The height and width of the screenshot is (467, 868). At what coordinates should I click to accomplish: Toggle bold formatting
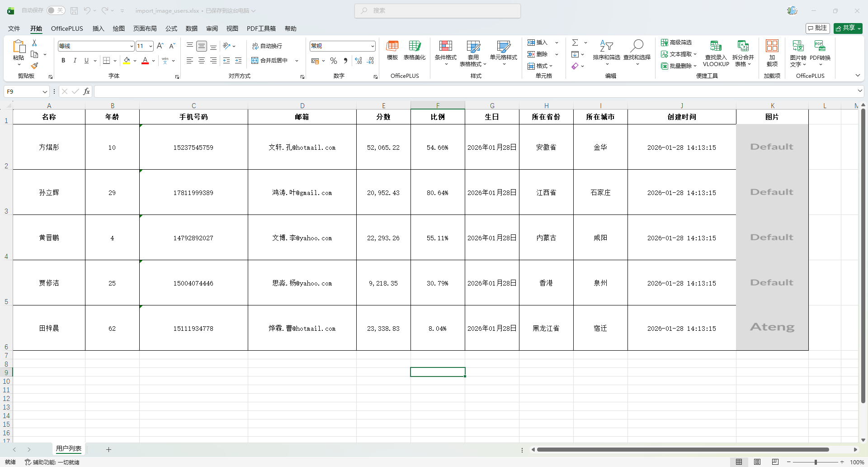(x=63, y=61)
